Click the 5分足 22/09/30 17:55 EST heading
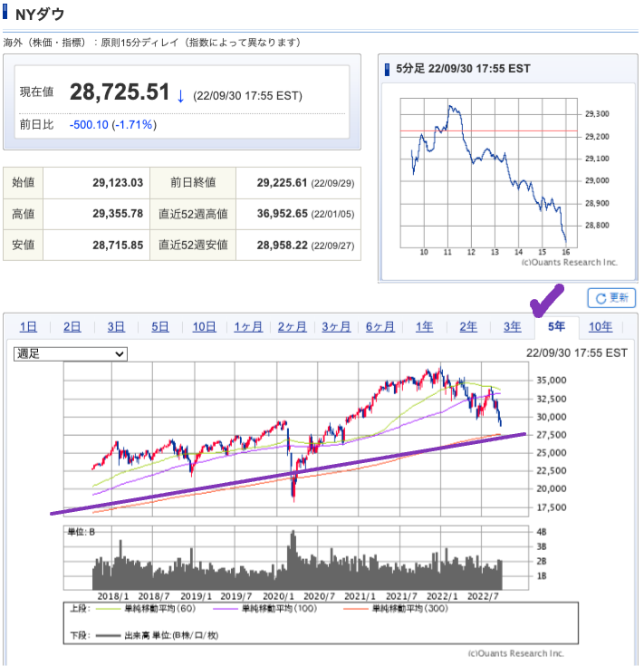Screen dimensions: 644x666 point(463,69)
